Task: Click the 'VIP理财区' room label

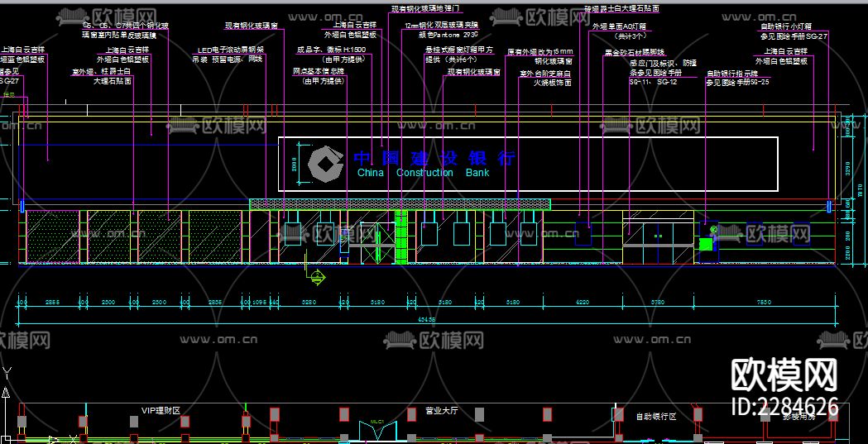Action: click(161, 411)
